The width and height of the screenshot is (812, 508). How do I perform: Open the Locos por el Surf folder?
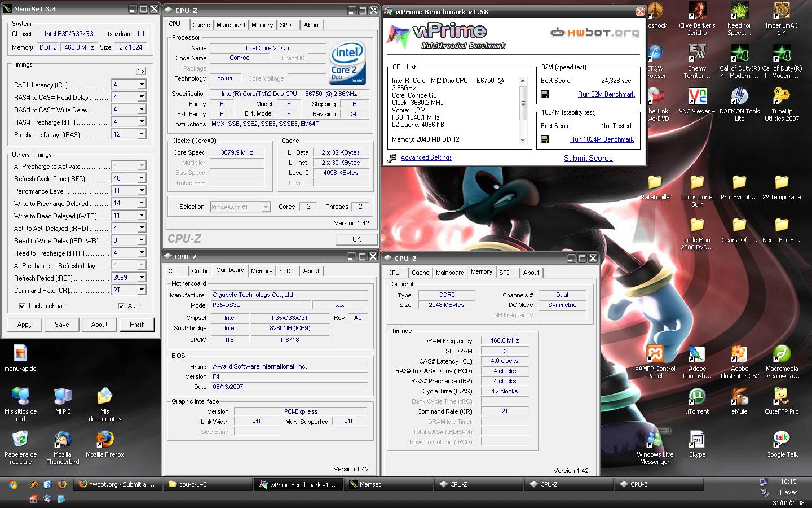(697, 190)
